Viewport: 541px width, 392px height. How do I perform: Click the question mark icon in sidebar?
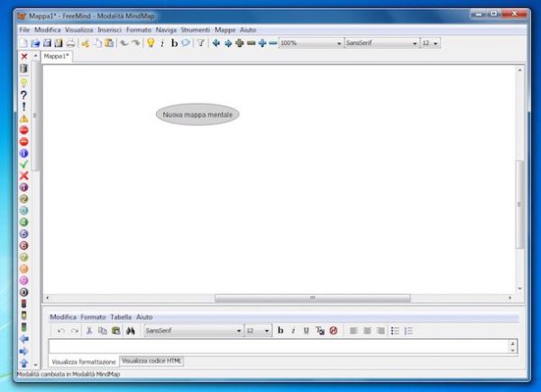23,95
